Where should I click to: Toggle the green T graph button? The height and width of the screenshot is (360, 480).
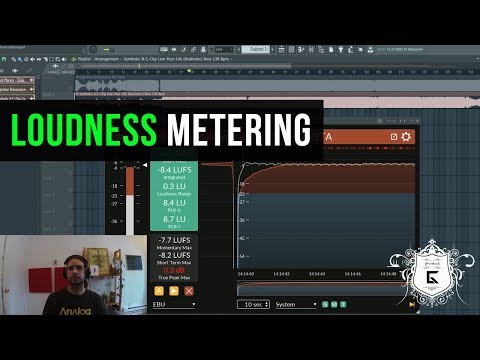coord(343,304)
